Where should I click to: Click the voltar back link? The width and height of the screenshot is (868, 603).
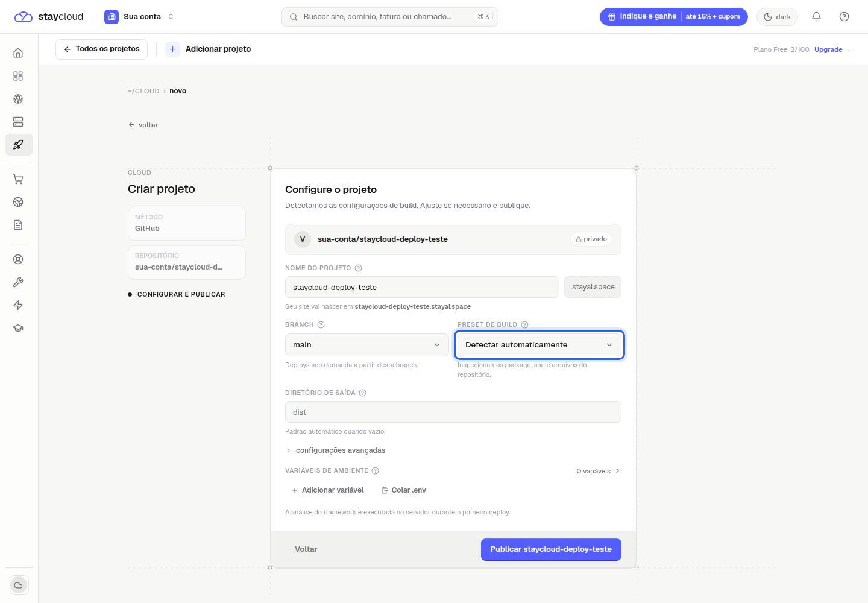(143, 125)
